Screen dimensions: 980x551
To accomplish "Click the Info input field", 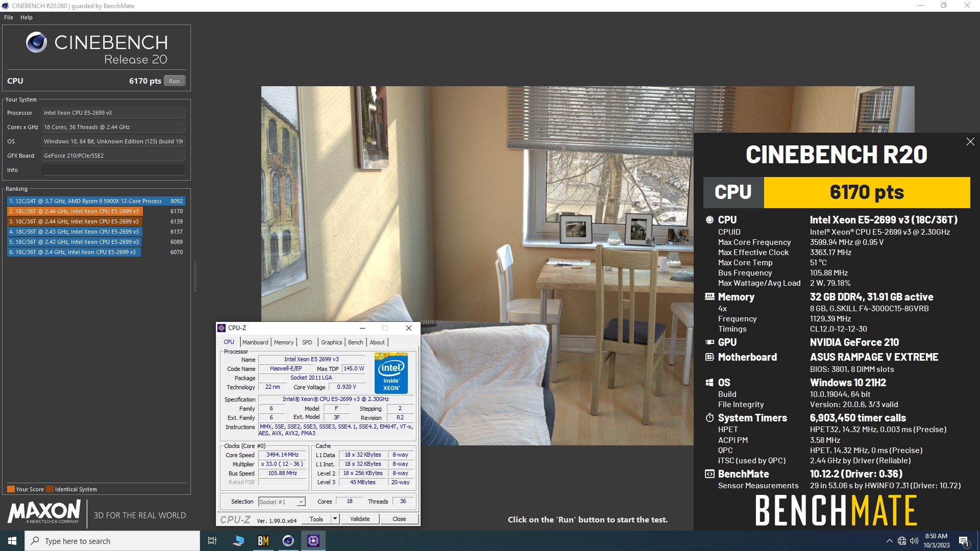I will click(x=113, y=170).
